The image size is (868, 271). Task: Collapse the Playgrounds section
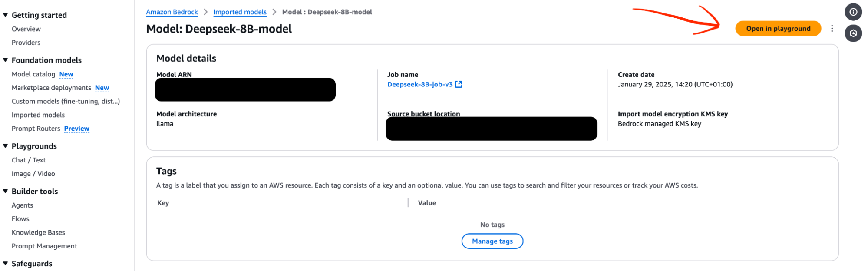coord(6,146)
